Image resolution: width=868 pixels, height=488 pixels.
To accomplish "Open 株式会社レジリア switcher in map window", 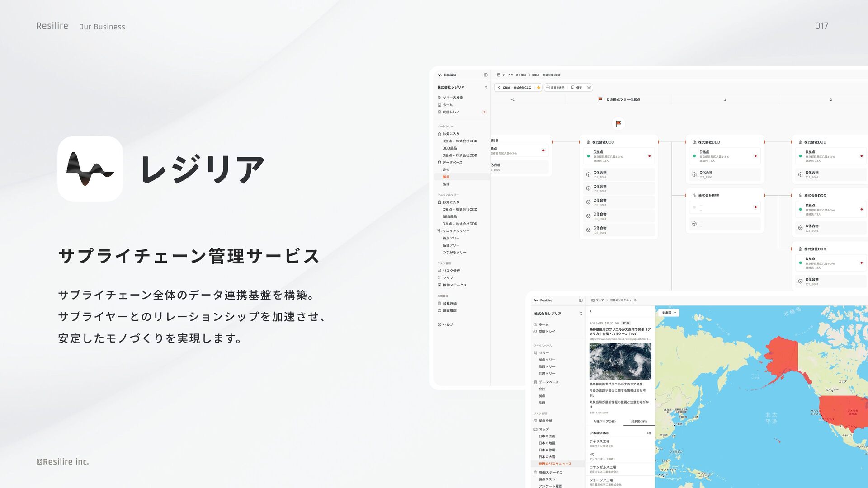I will [x=558, y=314].
